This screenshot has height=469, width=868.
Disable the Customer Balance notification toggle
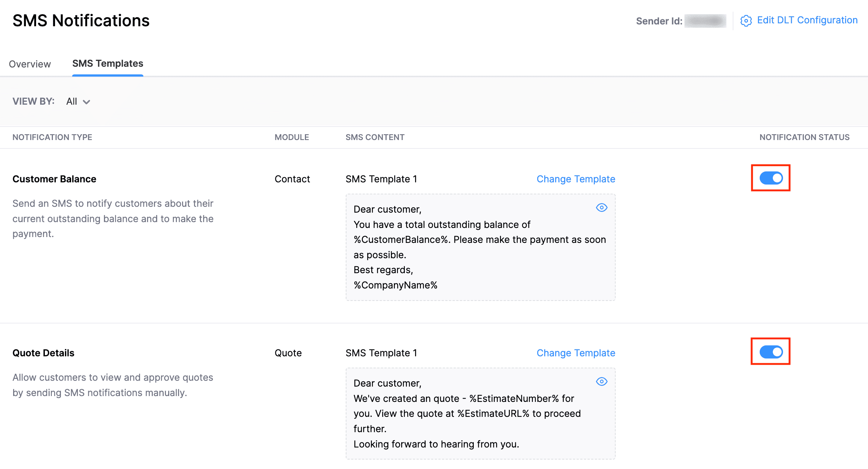(770, 178)
